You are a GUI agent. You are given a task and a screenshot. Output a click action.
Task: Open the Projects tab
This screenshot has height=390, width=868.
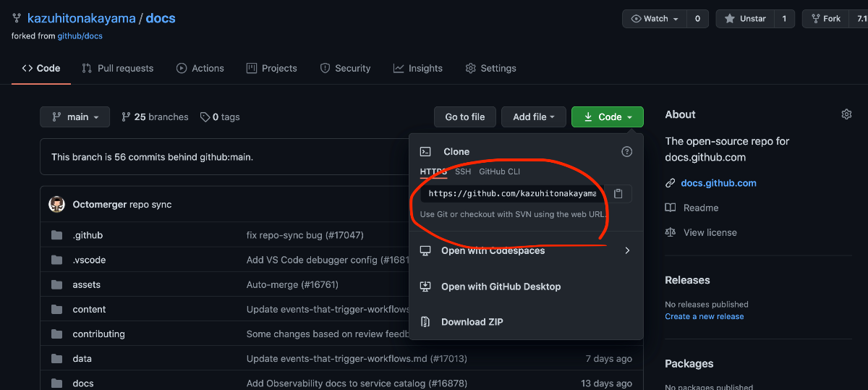271,68
